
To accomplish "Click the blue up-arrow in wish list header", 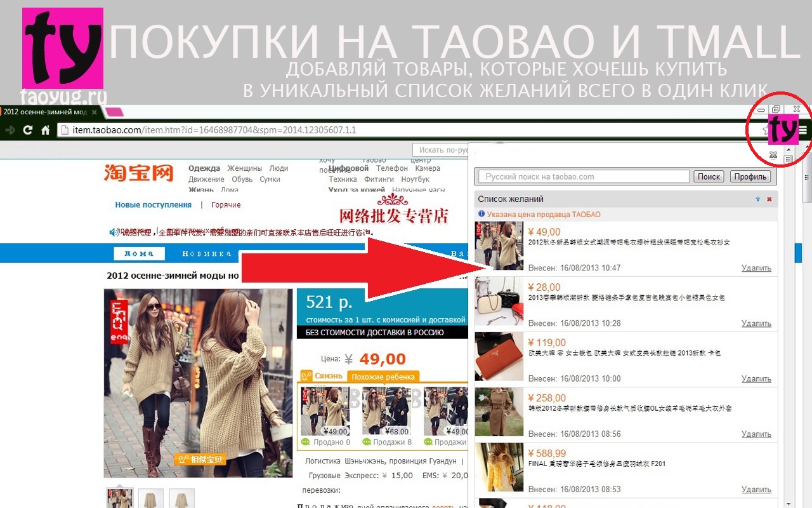I will tap(757, 199).
